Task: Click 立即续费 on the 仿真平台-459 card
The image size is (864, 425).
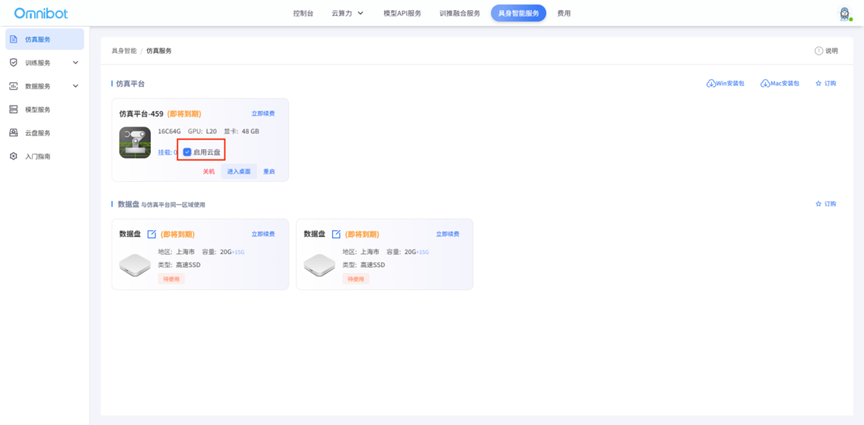Action: [263, 114]
